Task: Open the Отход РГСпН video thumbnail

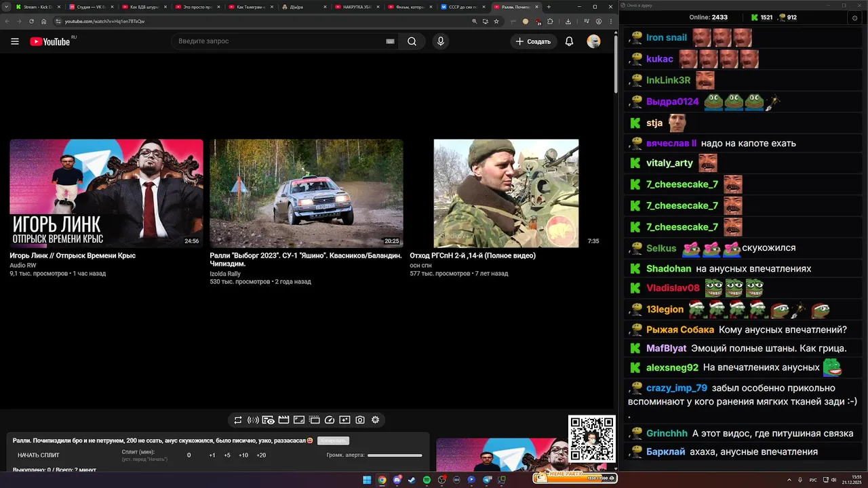Action: click(x=506, y=193)
